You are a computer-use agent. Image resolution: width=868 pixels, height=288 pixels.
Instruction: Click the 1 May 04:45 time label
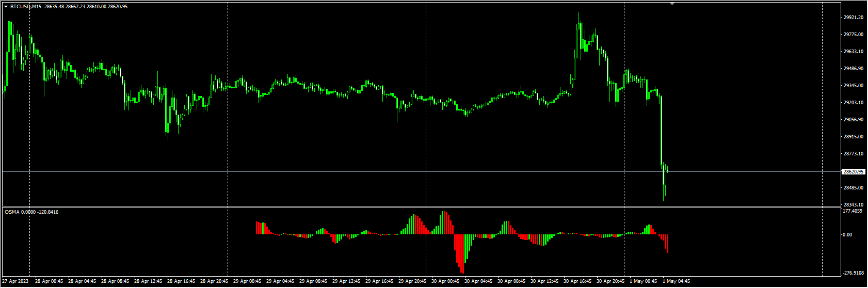point(676,282)
